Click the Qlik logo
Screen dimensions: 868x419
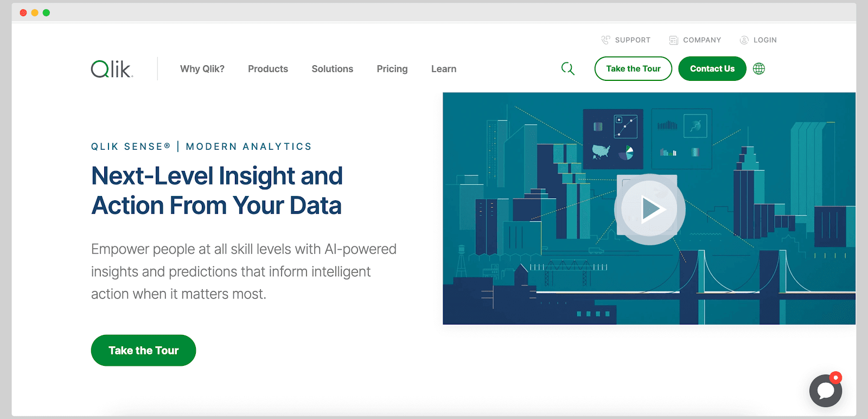pyautogui.click(x=112, y=69)
